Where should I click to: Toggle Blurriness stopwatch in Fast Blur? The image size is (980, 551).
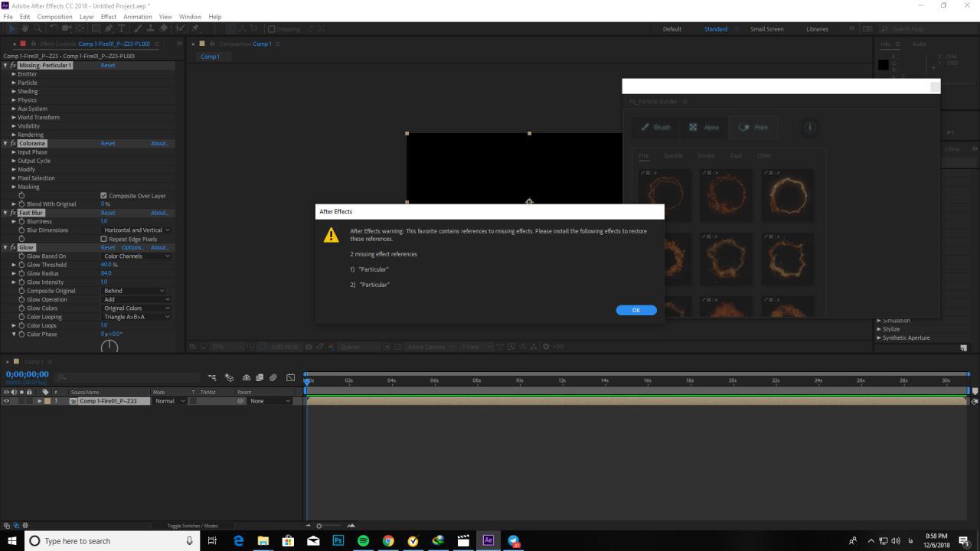[x=21, y=221]
